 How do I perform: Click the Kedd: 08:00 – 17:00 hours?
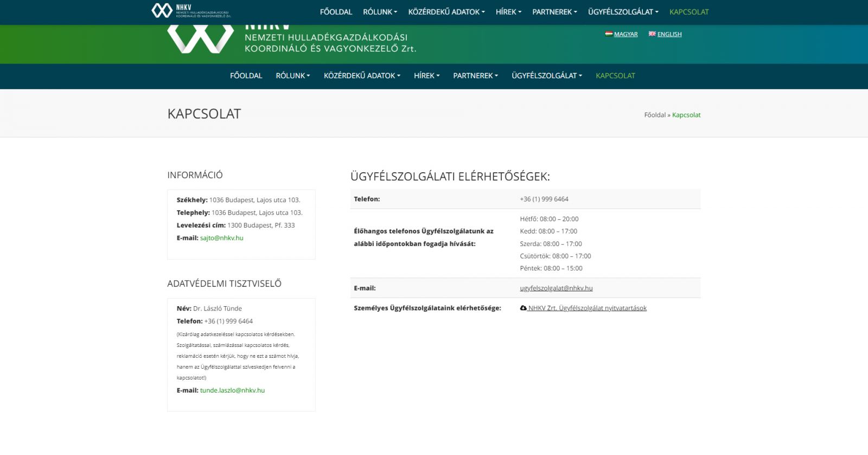(x=548, y=231)
